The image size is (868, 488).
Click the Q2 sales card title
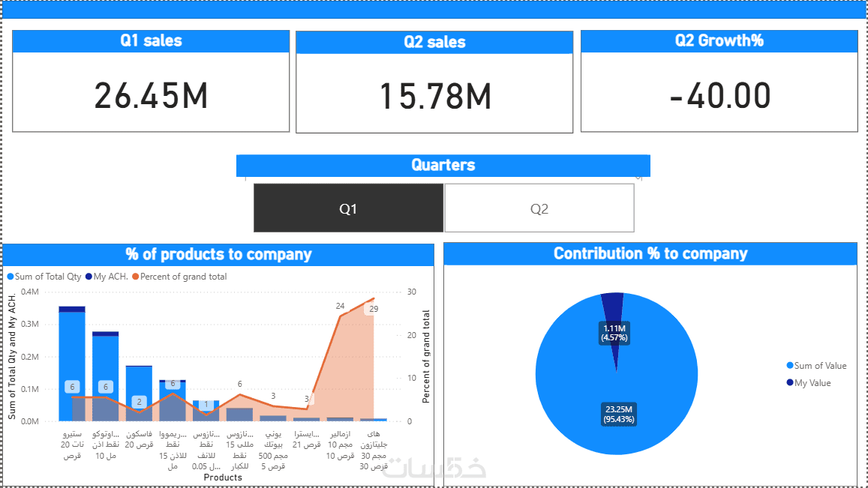pos(434,42)
